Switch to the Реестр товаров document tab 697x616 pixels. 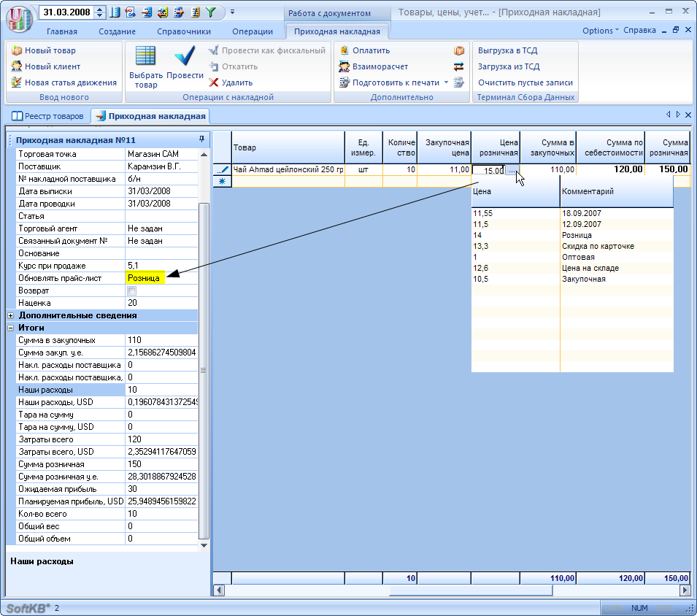click(x=48, y=116)
